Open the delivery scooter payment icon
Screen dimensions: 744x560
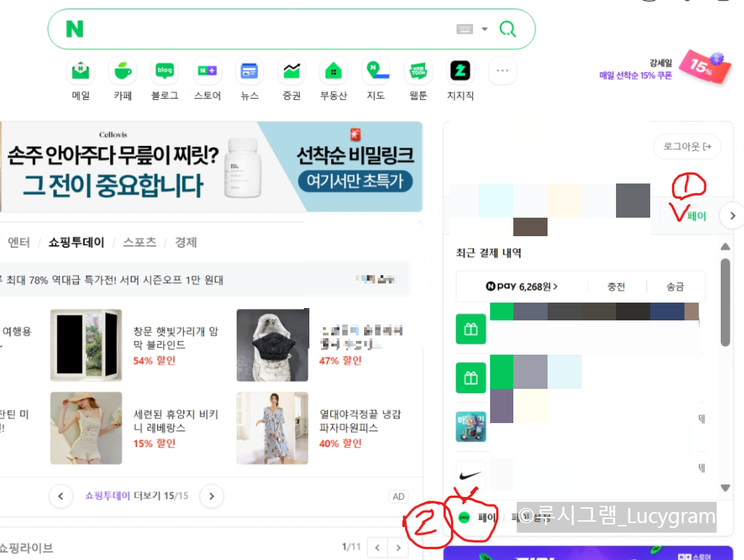point(471,427)
